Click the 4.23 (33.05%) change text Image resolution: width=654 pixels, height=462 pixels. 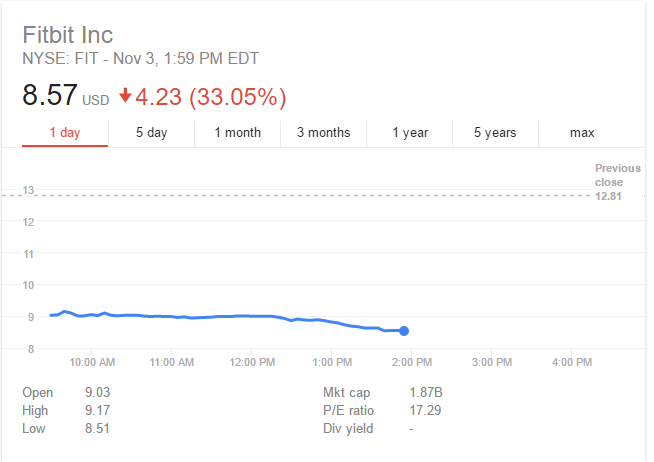[x=212, y=97]
